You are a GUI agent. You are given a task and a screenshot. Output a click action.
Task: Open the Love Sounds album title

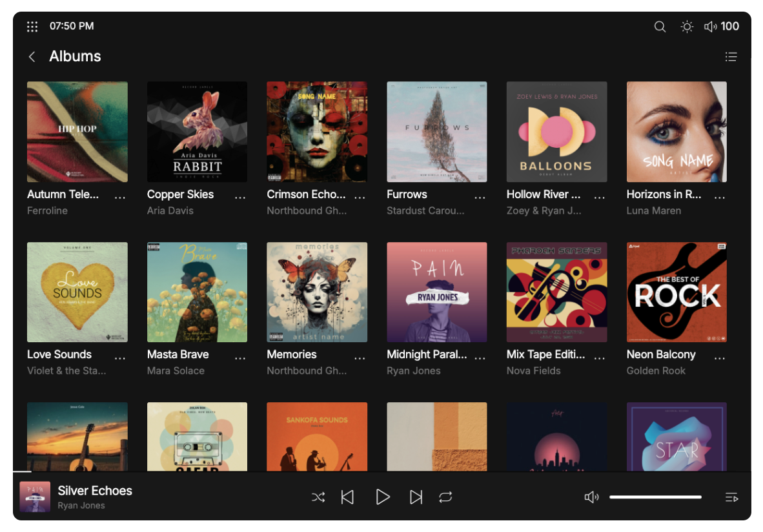59,354
